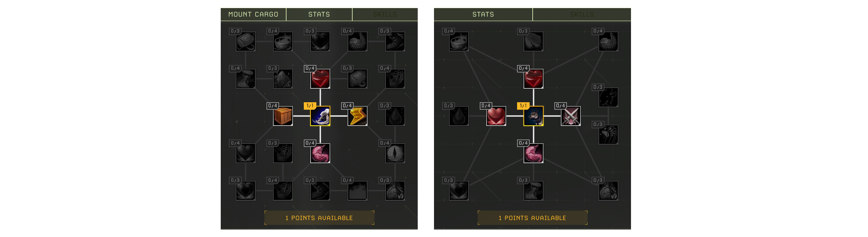This screenshot has width=868, height=237.
Task: Select the red heart above the wolf node
Action: pos(533,79)
